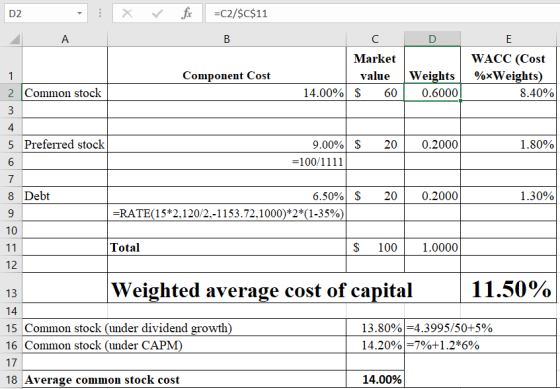Select the $ 100 total market value cell
The width and height of the screenshot is (560, 389).
375,247
